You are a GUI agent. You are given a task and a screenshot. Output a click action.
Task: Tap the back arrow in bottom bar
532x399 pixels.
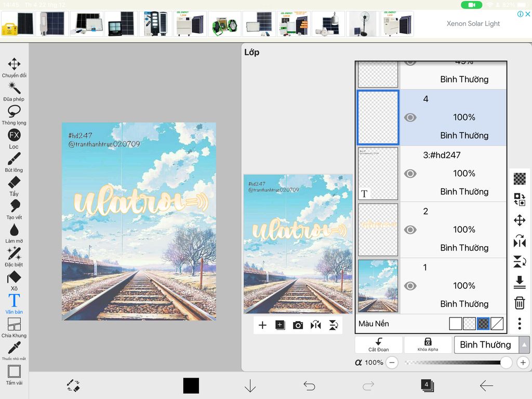coord(486,386)
